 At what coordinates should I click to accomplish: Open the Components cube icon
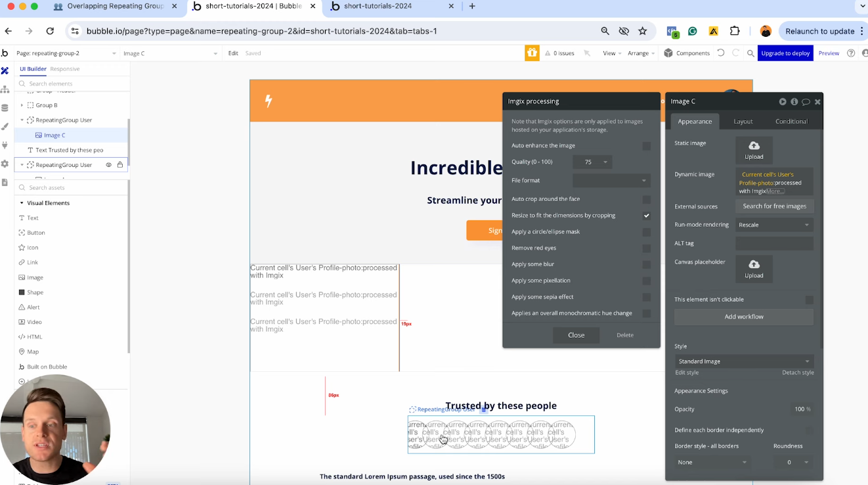click(x=668, y=53)
